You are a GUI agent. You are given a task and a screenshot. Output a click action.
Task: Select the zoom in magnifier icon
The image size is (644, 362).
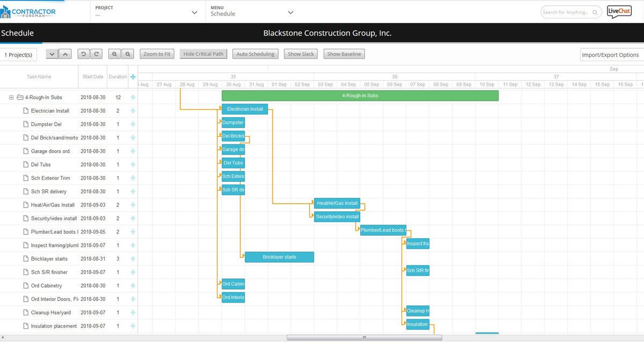click(115, 54)
